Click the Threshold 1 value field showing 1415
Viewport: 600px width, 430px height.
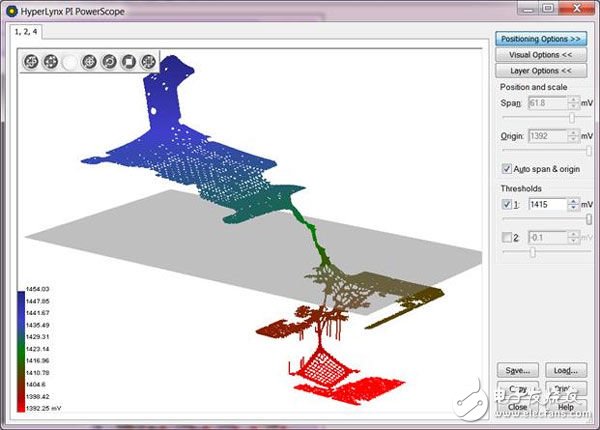coord(545,204)
